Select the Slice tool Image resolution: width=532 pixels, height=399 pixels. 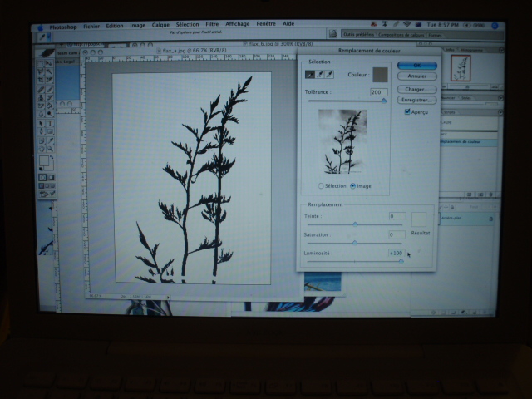(50, 81)
